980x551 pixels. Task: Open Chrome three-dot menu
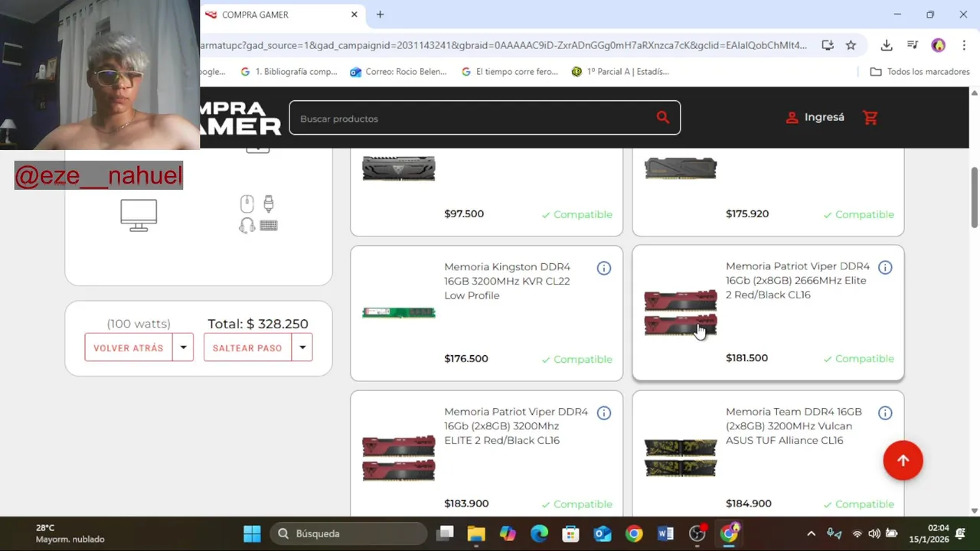pos(964,45)
